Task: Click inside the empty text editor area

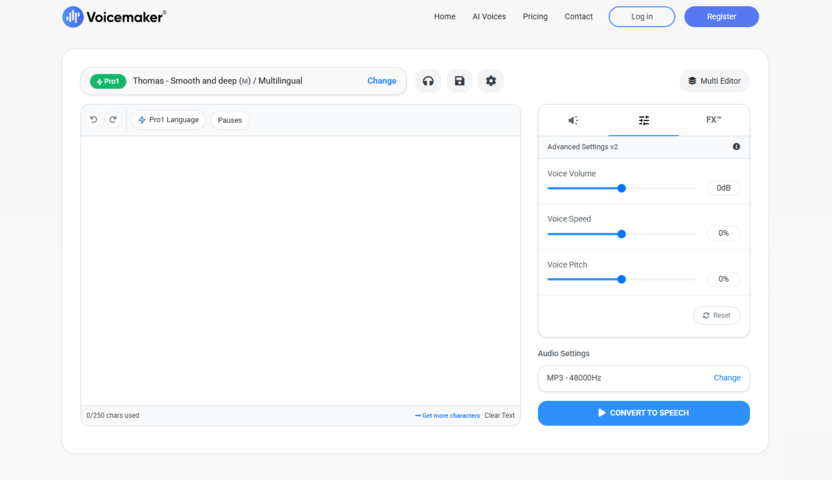Action: click(x=300, y=270)
